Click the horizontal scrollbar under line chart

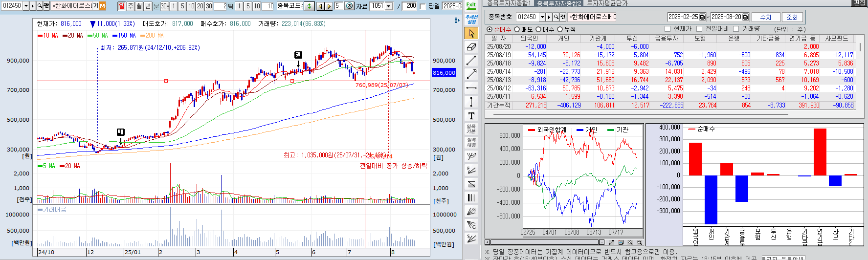point(545,242)
